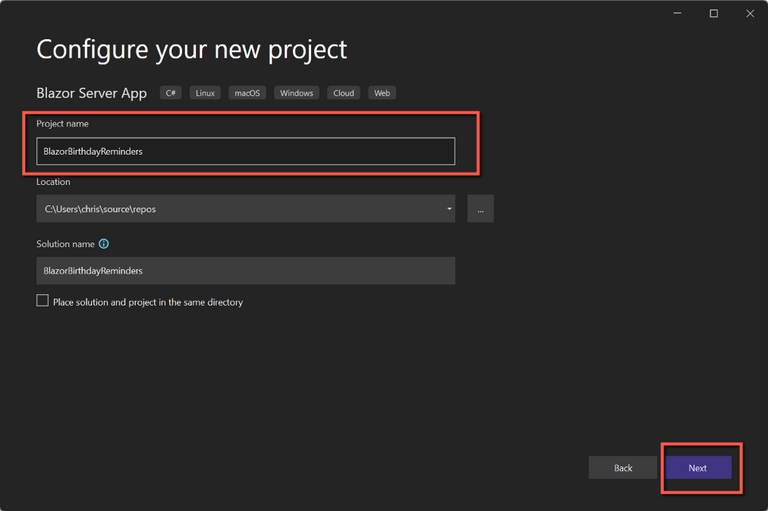This screenshot has height=511, width=768.
Task: Click the Windows platform tag
Action: (296, 93)
